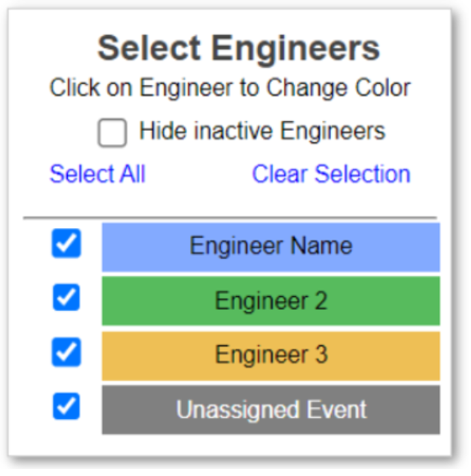Image resolution: width=471 pixels, height=476 pixels.
Task: Click the Clear Selection link
Action: click(x=331, y=175)
